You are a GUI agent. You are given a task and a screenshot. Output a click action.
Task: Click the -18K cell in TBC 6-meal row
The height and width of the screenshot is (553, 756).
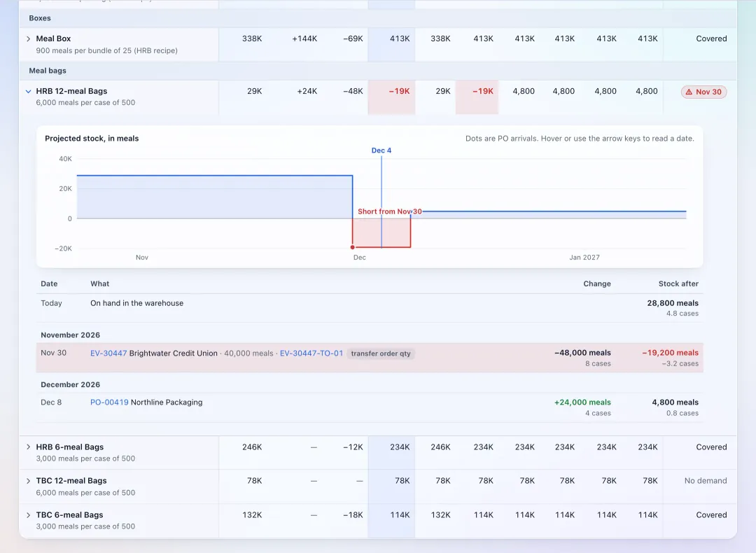click(x=353, y=515)
